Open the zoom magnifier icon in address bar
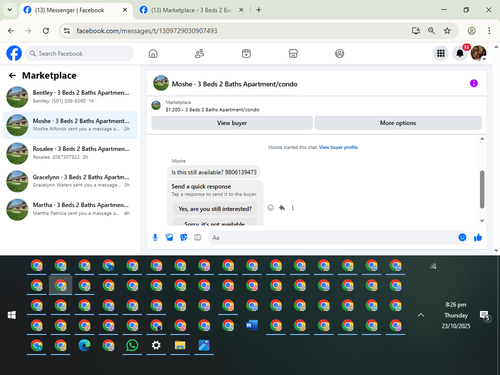 [431, 31]
